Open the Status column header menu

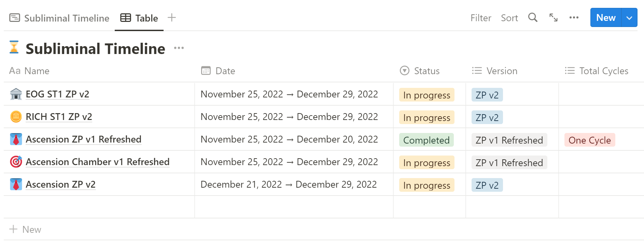tap(420, 71)
